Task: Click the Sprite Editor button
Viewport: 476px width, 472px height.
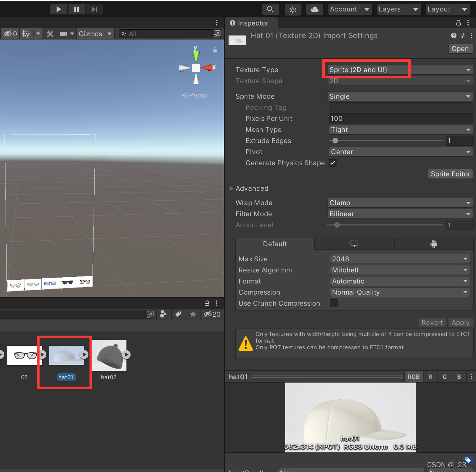Action: [x=450, y=174]
